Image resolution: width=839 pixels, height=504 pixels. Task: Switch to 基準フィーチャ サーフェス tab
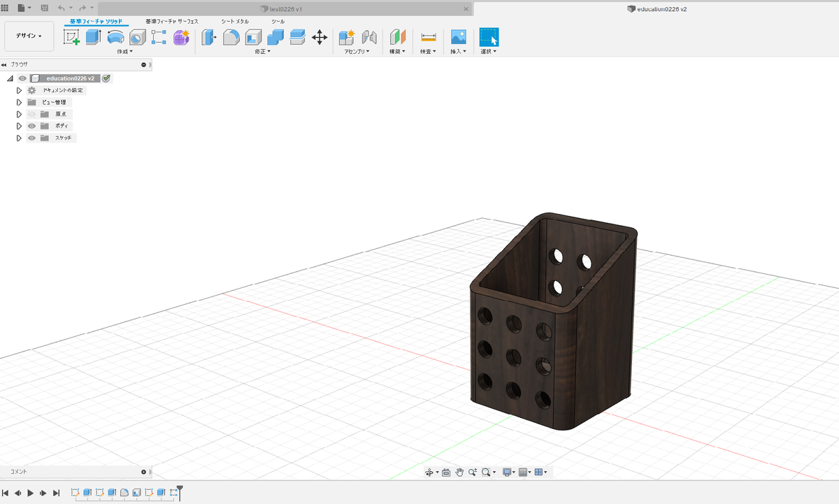[x=172, y=22]
